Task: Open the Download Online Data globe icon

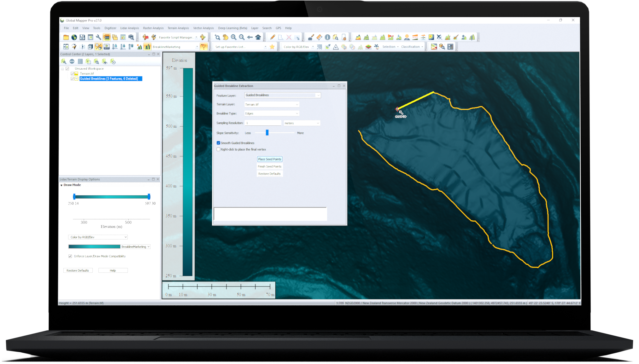Action: click(x=74, y=37)
